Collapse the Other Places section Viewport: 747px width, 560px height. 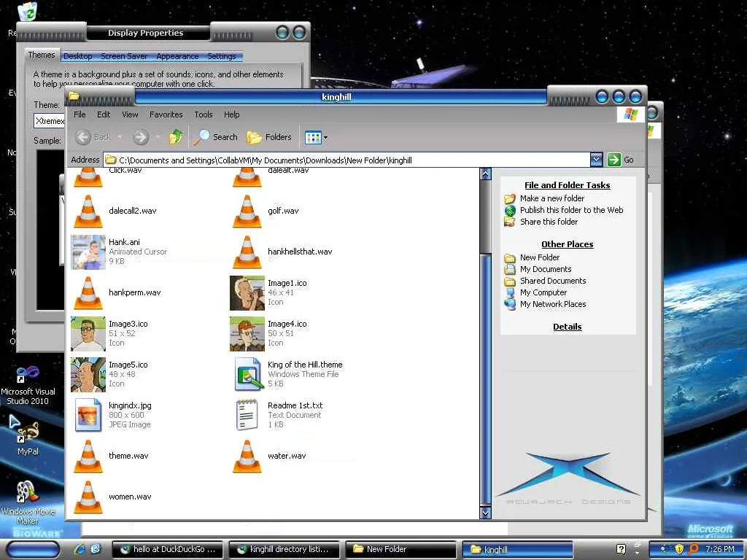(x=567, y=244)
